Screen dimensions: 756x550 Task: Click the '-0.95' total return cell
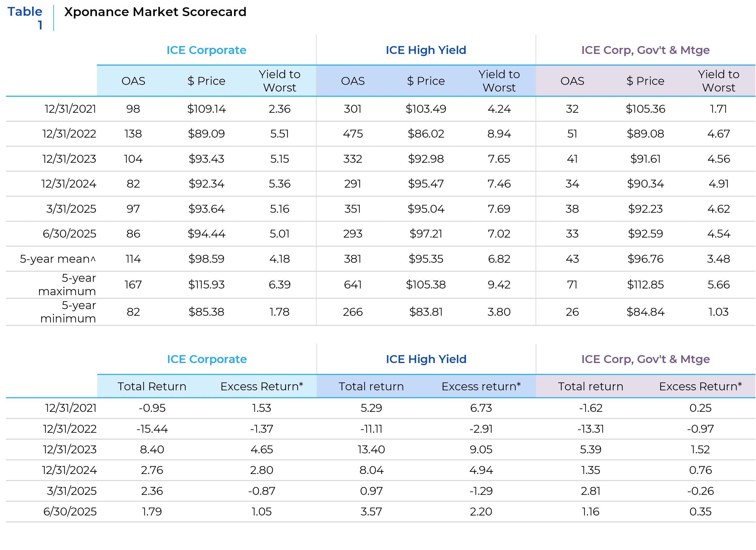coord(152,408)
